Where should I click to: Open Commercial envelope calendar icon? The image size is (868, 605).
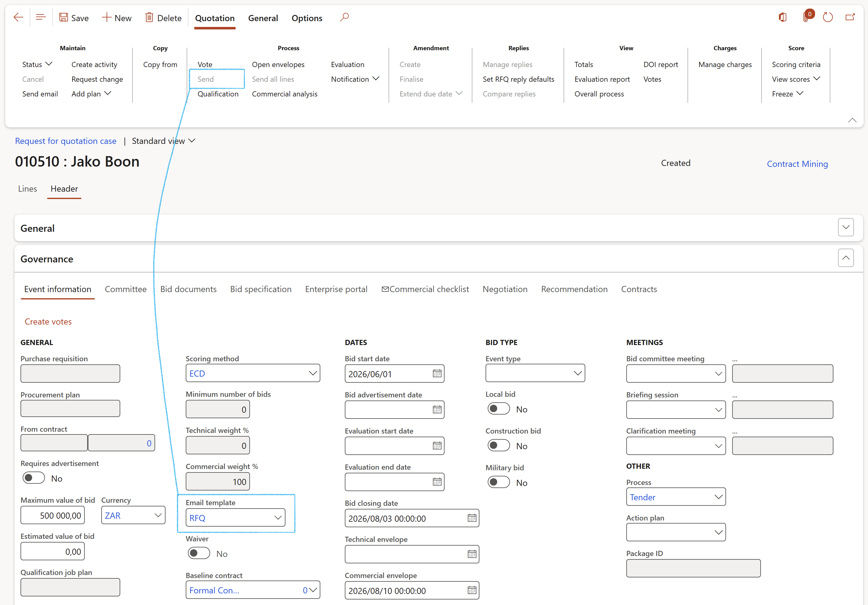coord(472,590)
